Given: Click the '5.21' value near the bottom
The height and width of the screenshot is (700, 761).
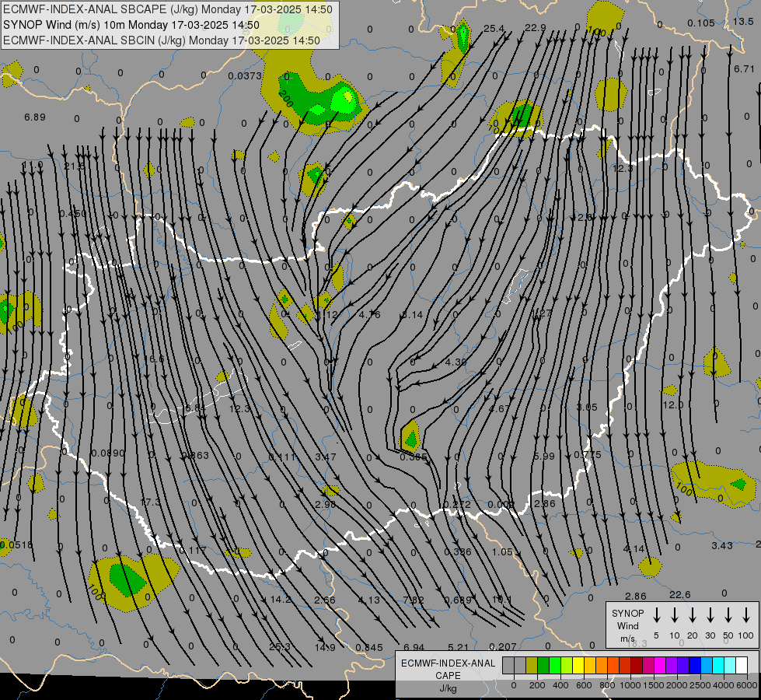Looking at the screenshot, I should coord(458,647).
